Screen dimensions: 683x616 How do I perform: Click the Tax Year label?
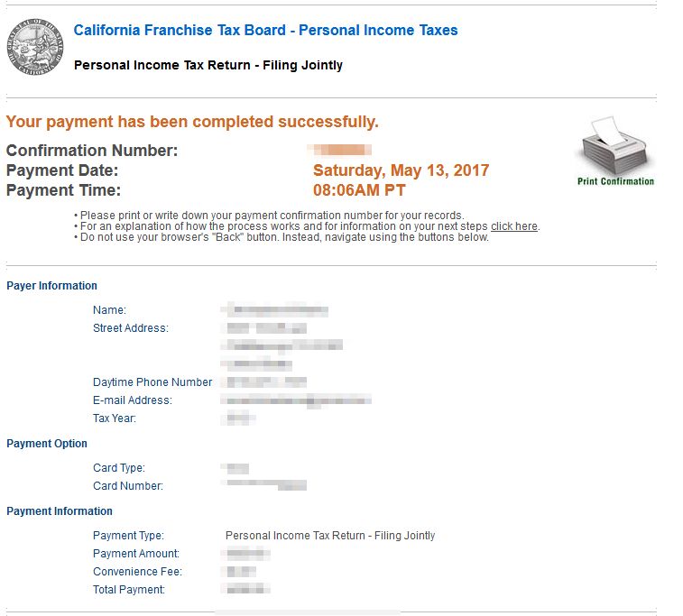[115, 418]
